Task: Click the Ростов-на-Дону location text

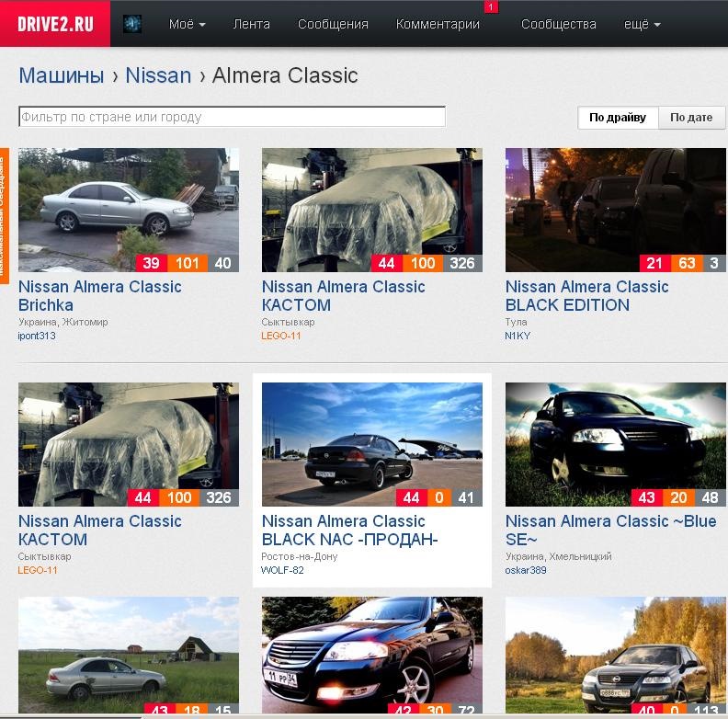Action: [x=300, y=556]
